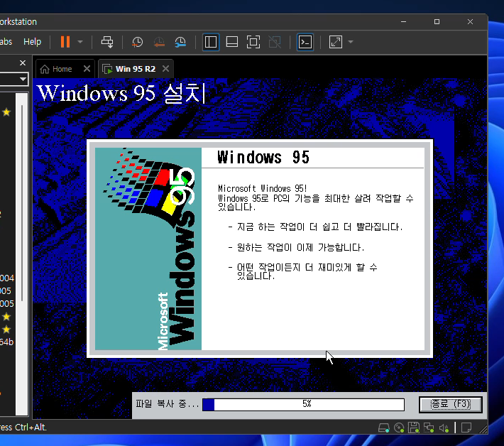This screenshot has width=504, height=446.
Task: Click the library panel scrollbar
Action: click(x=22, y=202)
